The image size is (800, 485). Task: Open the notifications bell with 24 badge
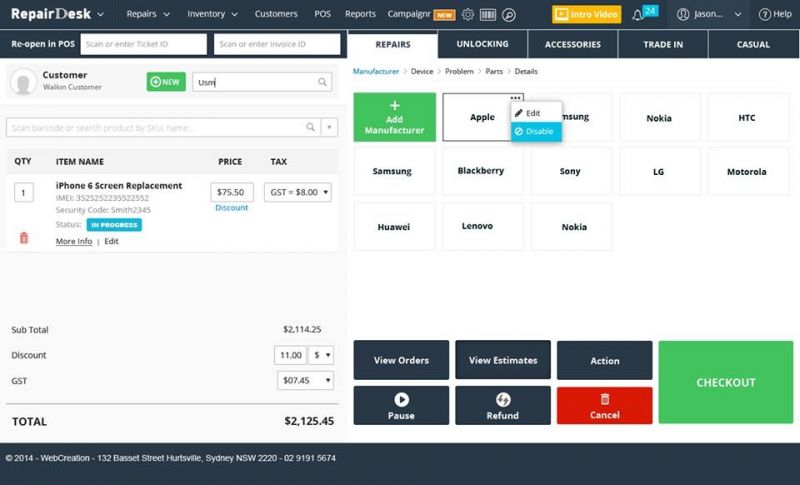(x=644, y=14)
